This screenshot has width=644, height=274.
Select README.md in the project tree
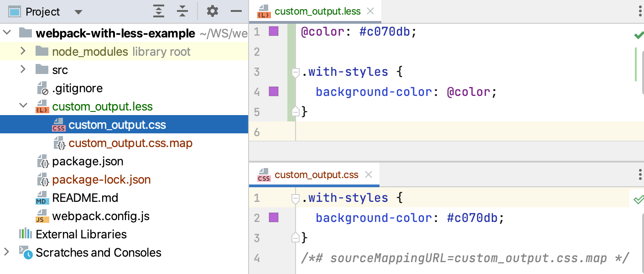[x=85, y=197]
